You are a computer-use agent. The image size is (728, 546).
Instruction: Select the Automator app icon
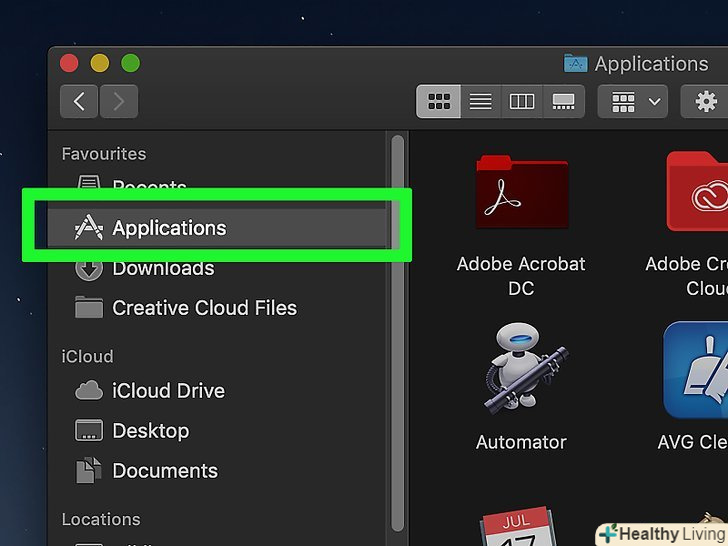click(525, 371)
